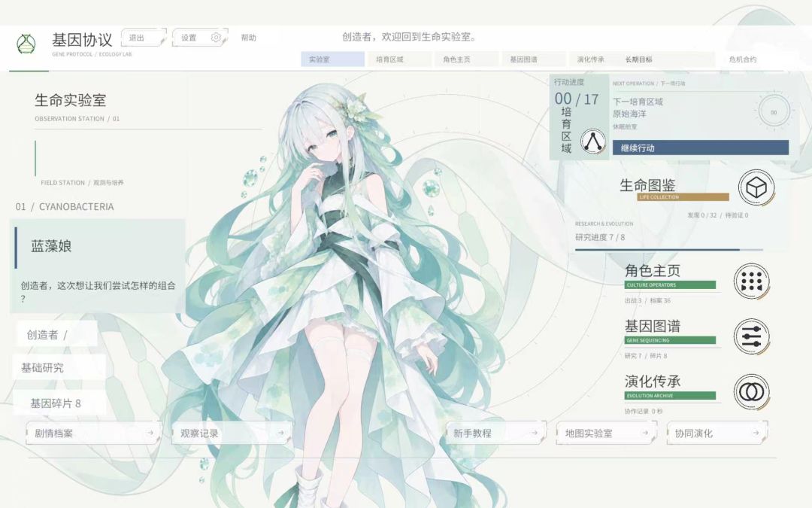Click the 角色主页 heading in right panel
This screenshot has width=812, height=508.
(x=653, y=270)
